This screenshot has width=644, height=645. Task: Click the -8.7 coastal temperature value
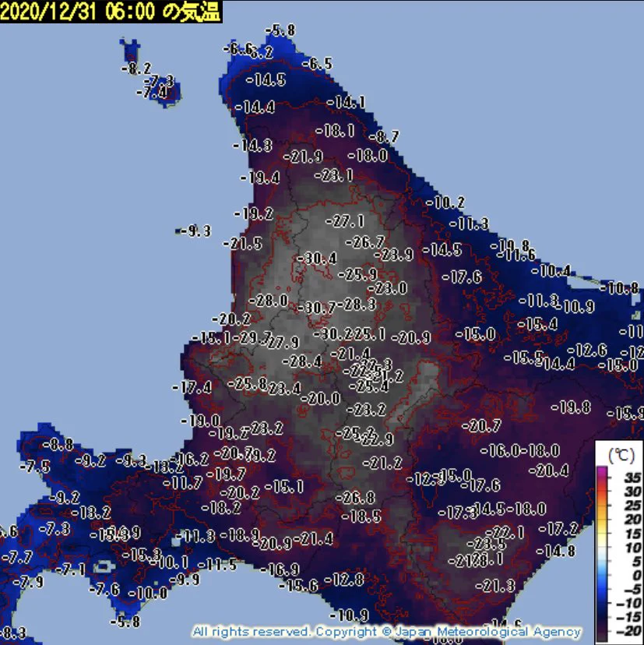pos(384,136)
